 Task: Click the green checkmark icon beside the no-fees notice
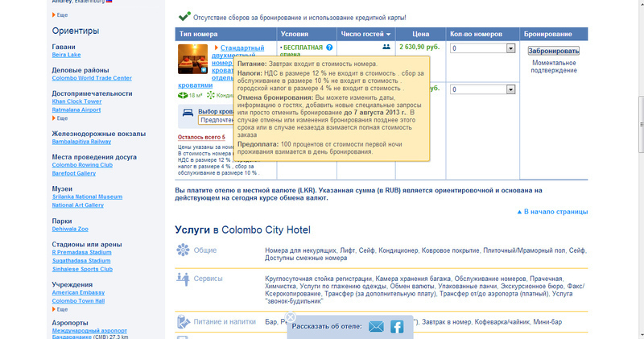point(184,17)
